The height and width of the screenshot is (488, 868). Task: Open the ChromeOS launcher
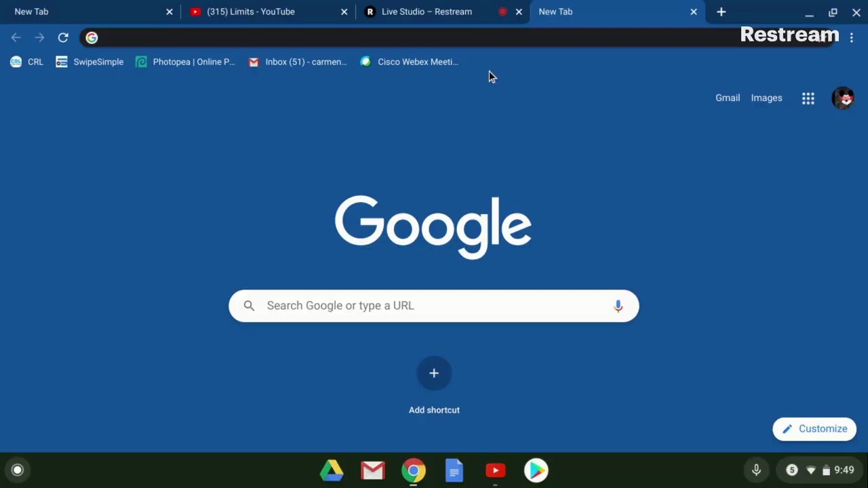tap(18, 470)
